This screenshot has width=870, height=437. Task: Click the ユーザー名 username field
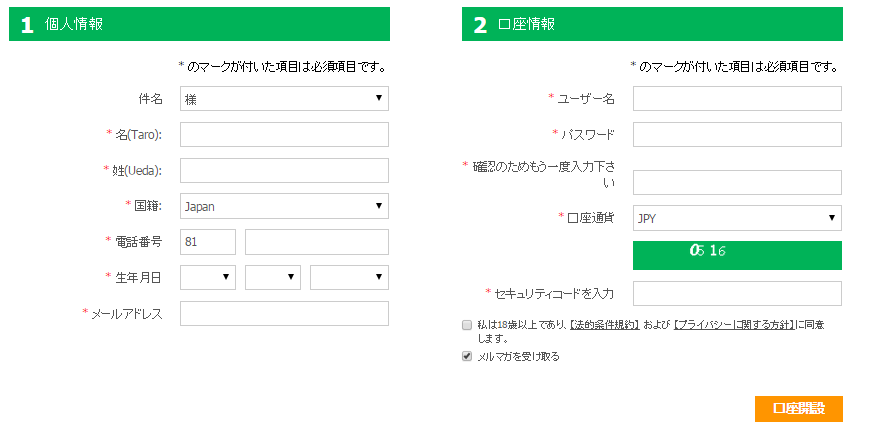click(x=737, y=99)
